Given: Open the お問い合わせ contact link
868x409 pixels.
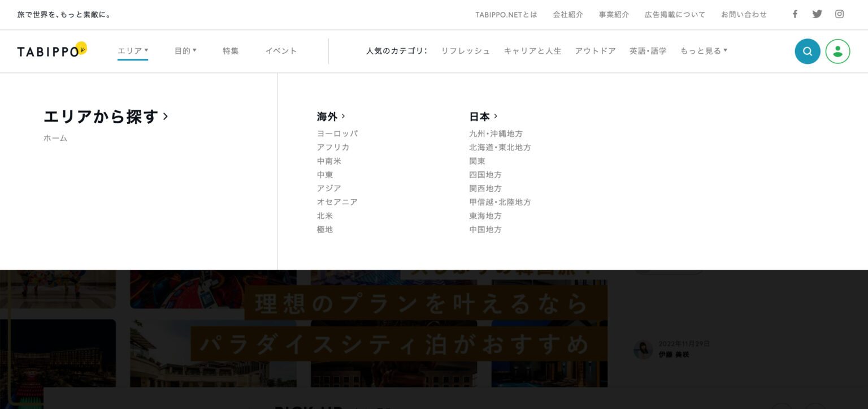Looking at the screenshot, I should (x=744, y=14).
